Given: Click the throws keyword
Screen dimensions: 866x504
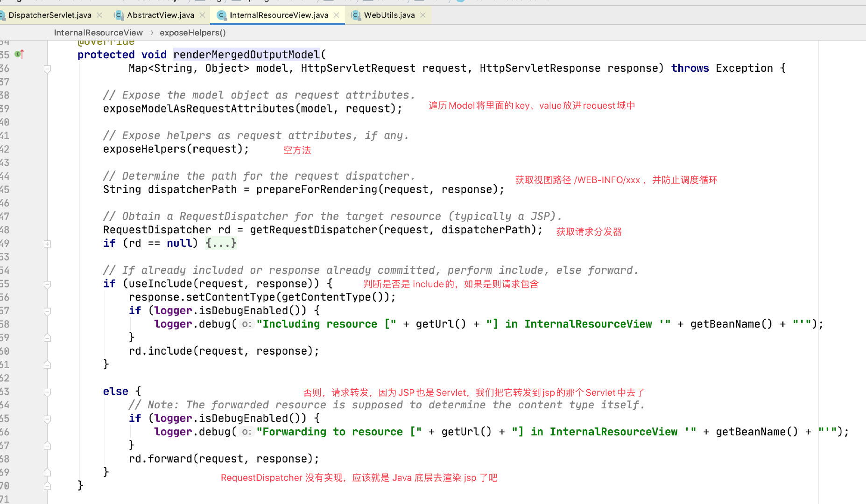Looking at the screenshot, I should click(x=690, y=68).
